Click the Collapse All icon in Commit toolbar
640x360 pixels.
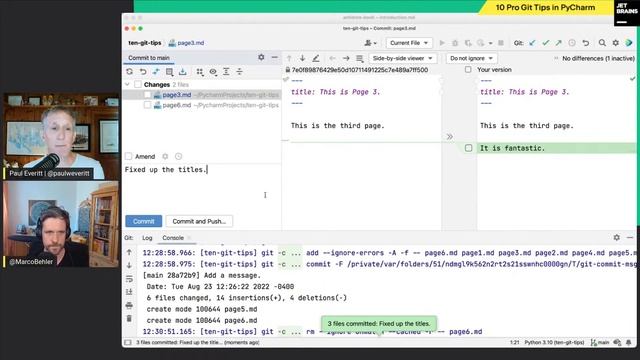(240, 72)
